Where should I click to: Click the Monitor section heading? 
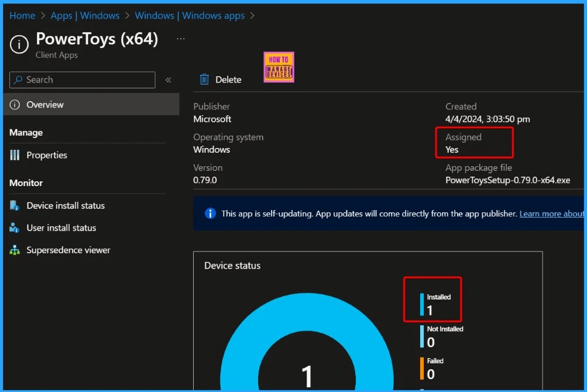click(26, 183)
